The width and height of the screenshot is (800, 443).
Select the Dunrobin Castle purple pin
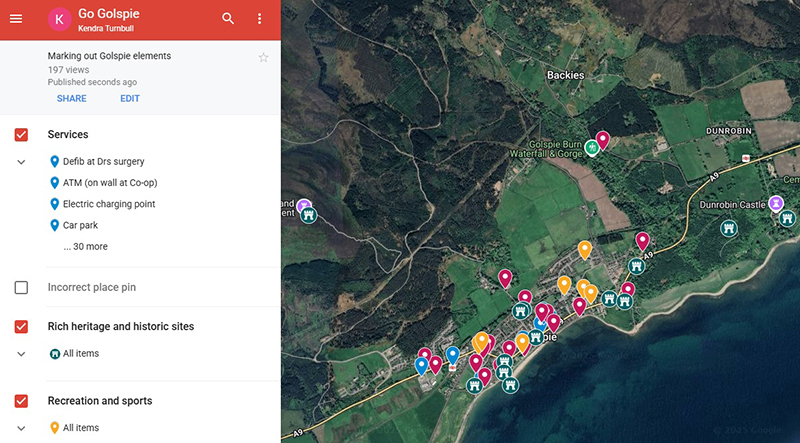pyautogui.click(x=776, y=204)
